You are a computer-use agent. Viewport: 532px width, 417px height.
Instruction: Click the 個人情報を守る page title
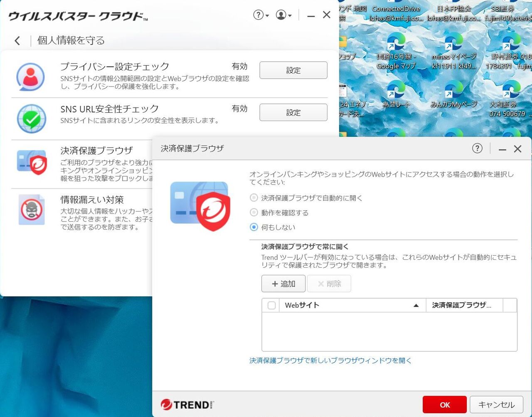[x=71, y=40]
